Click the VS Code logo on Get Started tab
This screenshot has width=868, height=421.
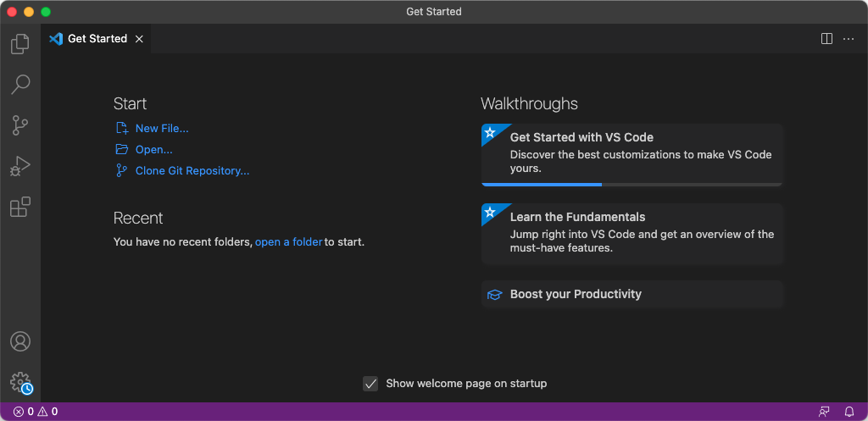[56, 39]
